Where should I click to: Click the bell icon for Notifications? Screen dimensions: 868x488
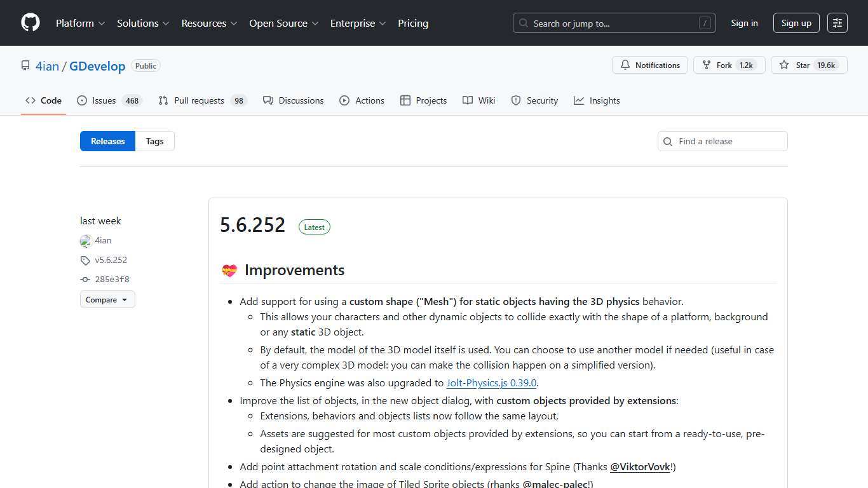[625, 65]
